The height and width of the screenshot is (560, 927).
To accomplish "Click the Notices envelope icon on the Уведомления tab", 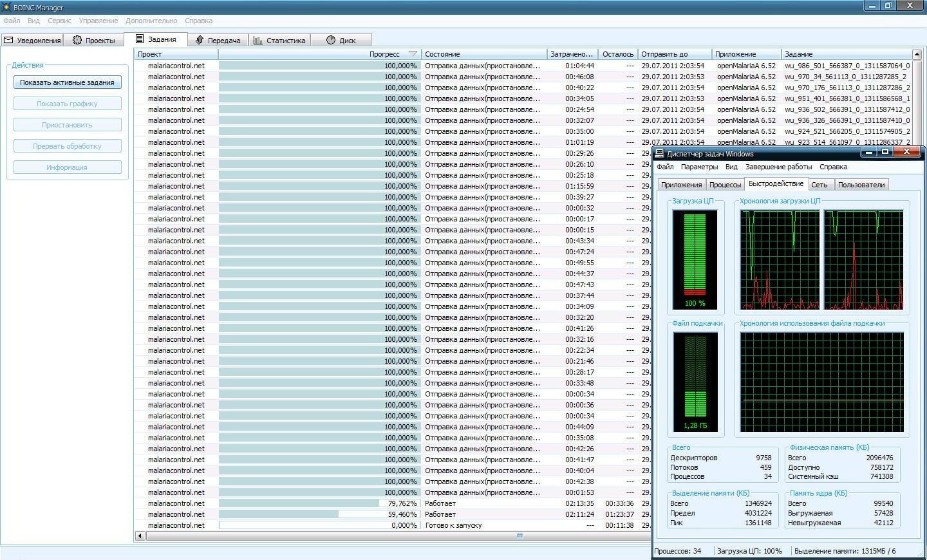I will [8, 40].
